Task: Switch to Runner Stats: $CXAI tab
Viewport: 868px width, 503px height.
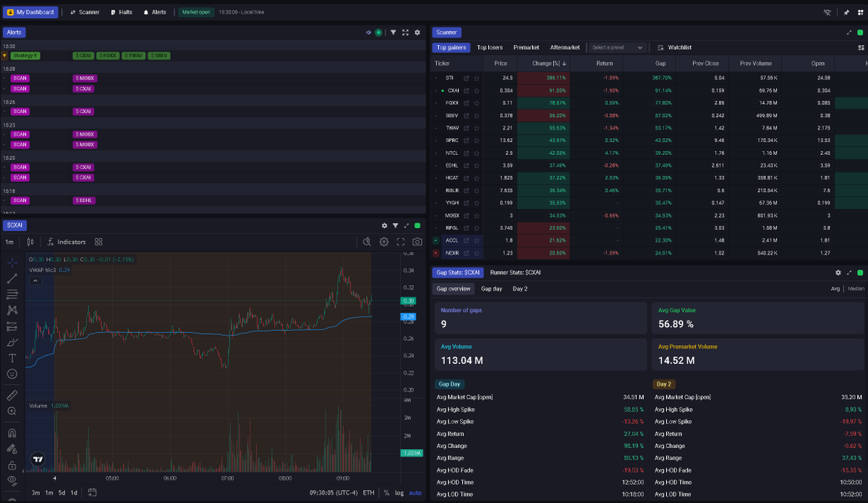Action: [x=515, y=273]
